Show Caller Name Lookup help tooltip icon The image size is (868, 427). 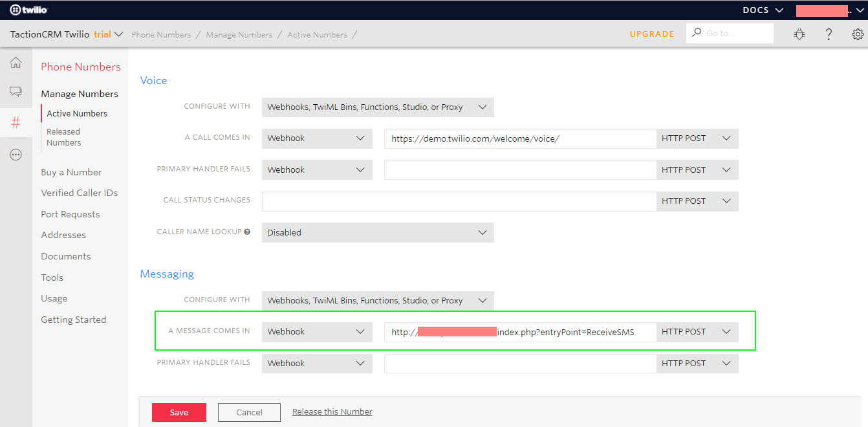click(247, 232)
